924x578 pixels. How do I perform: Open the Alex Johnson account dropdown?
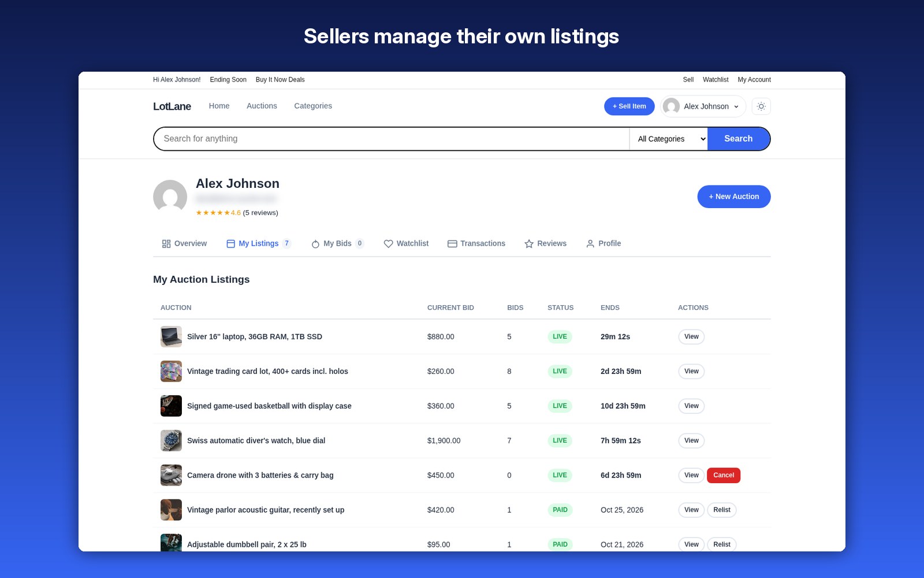(703, 106)
